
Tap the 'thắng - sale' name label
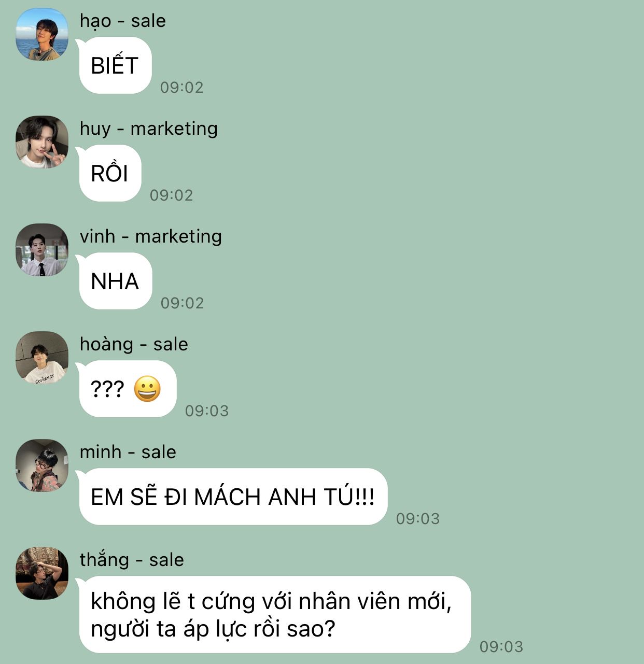pyautogui.click(x=132, y=560)
